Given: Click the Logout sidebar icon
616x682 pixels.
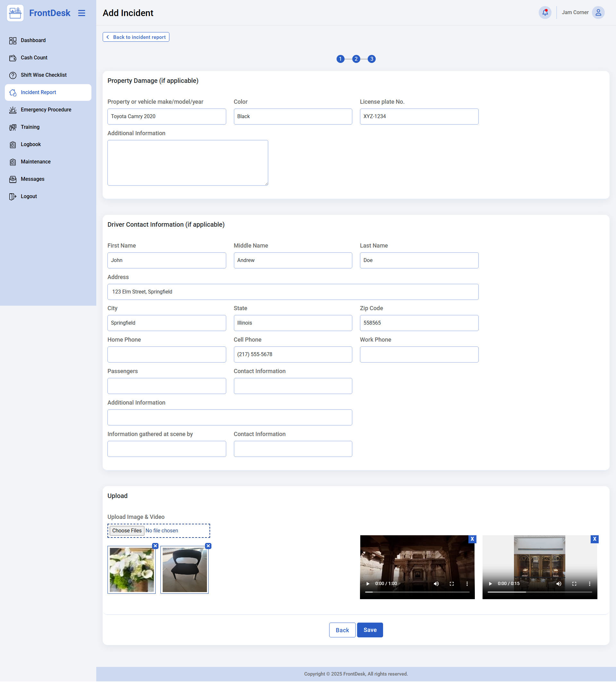Looking at the screenshot, I should coord(13,197).
